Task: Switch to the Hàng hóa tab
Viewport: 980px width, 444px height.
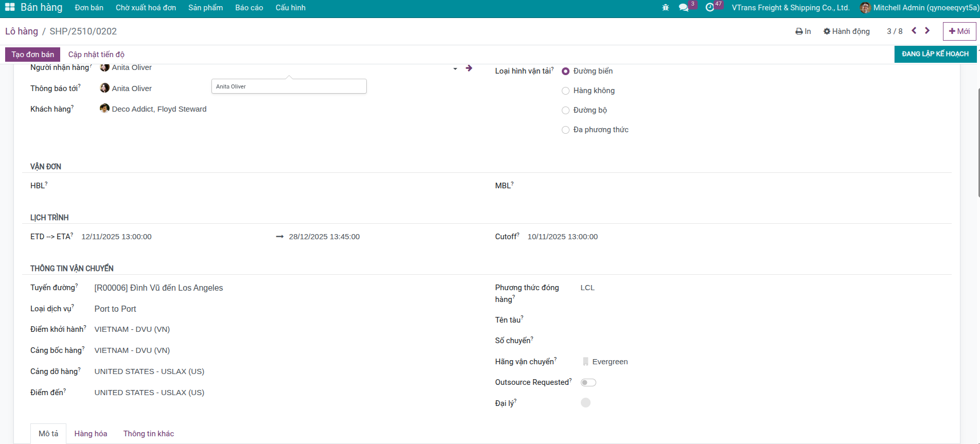Action: 91,434
